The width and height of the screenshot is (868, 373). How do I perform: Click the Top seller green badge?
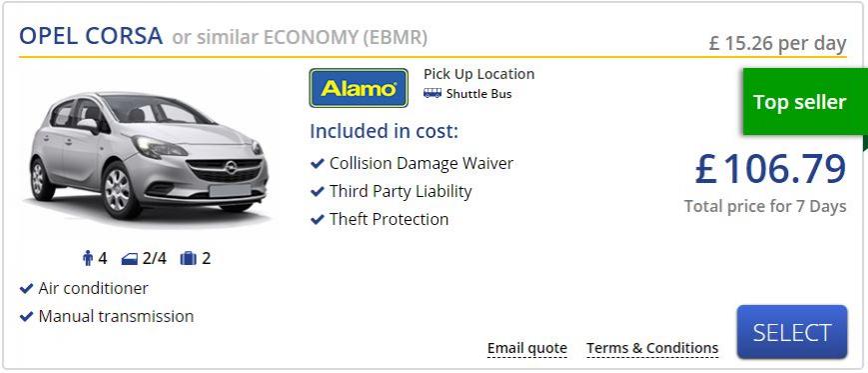(805, 102)
